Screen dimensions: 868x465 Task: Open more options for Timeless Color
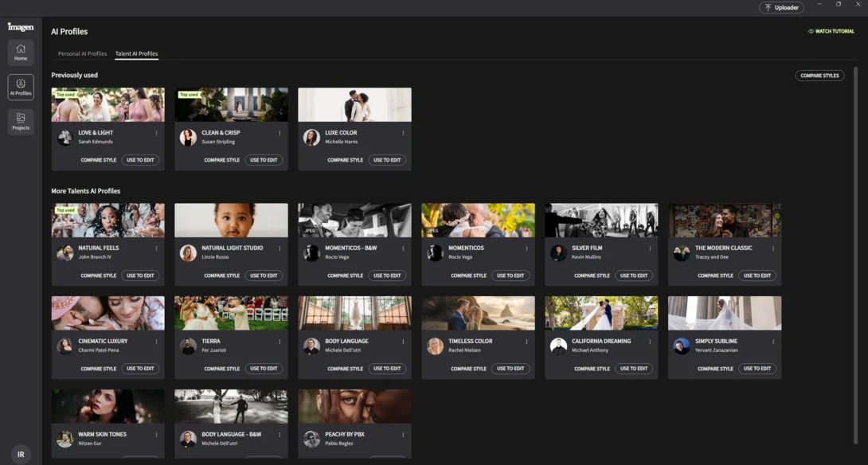(x=526, y=342)
